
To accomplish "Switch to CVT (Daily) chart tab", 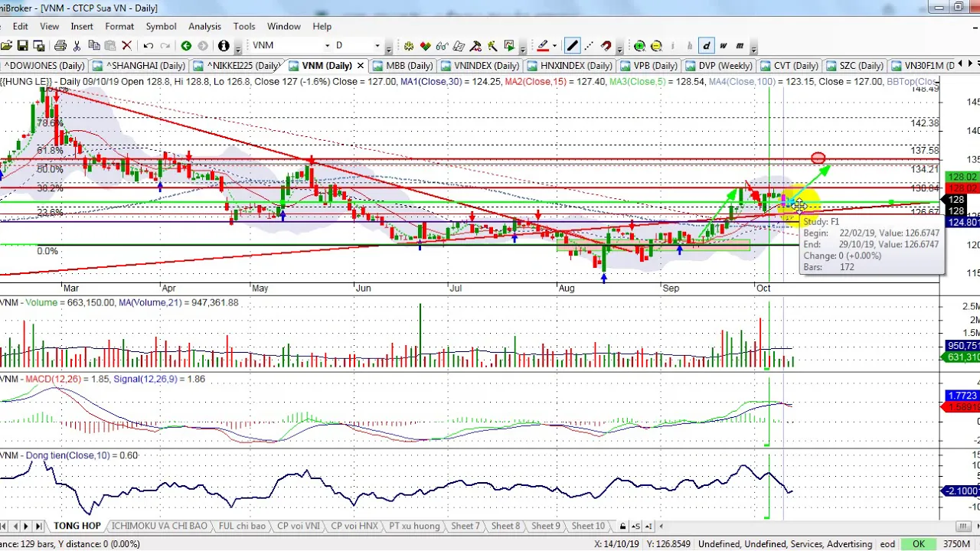I will click(x=789, y=66).
